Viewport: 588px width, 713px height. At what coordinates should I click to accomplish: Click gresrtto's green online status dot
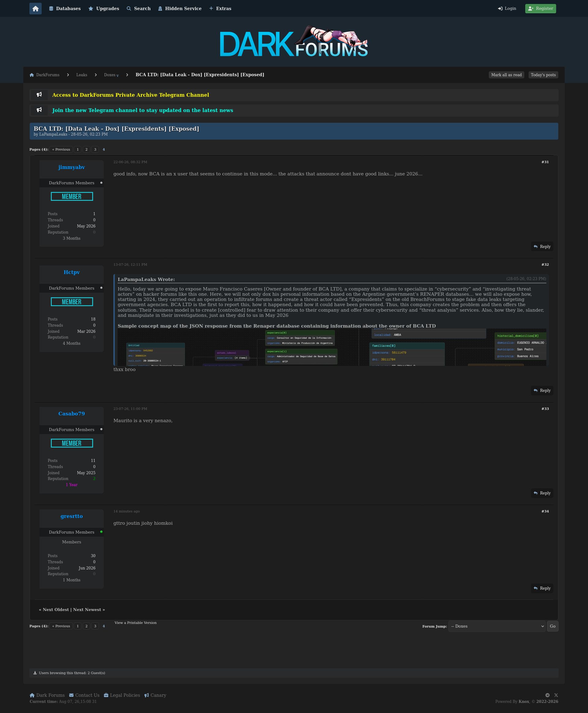[x=101, y=532]
